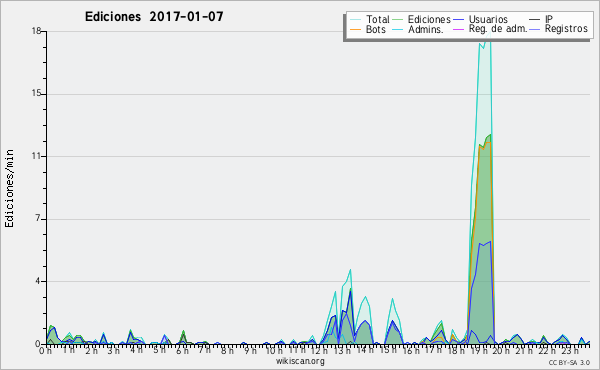
Task: Click the Ediciones legend entry
Action: 429,19
